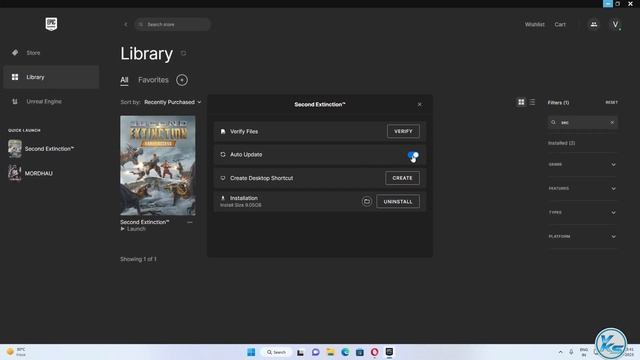Screen dimensions: 640x360
Task: Show hidden system tray icons
Action: [x=560, y=352]
